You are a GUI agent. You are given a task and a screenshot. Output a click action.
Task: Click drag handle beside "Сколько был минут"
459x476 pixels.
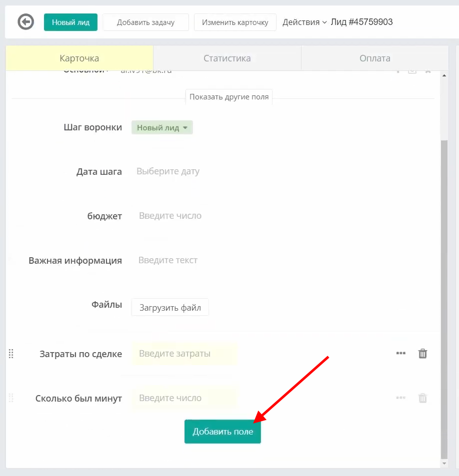11,398
